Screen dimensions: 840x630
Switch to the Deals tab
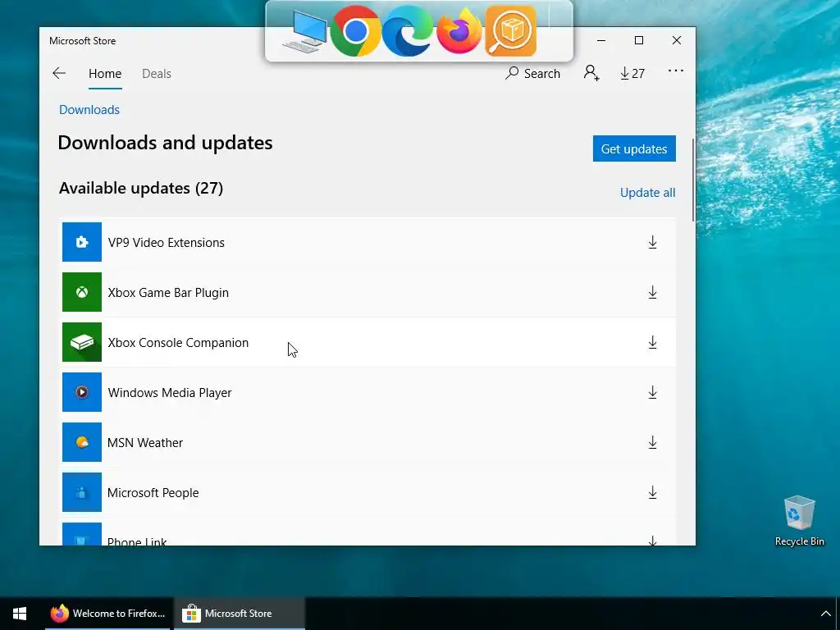tap(157, 73)
